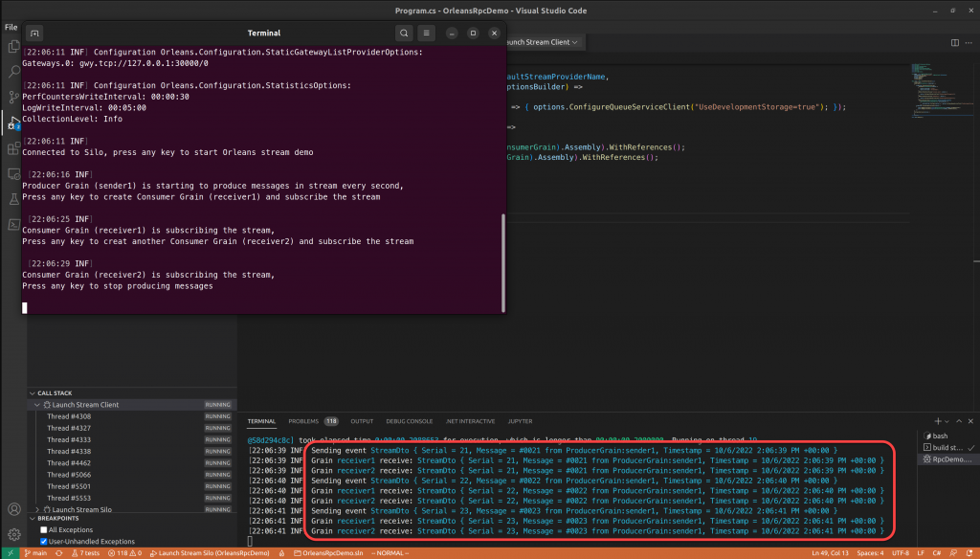This screenshot has height=559, width=980.
Task: Click the new terminal plus icon
Action: (x=937, y=421)
